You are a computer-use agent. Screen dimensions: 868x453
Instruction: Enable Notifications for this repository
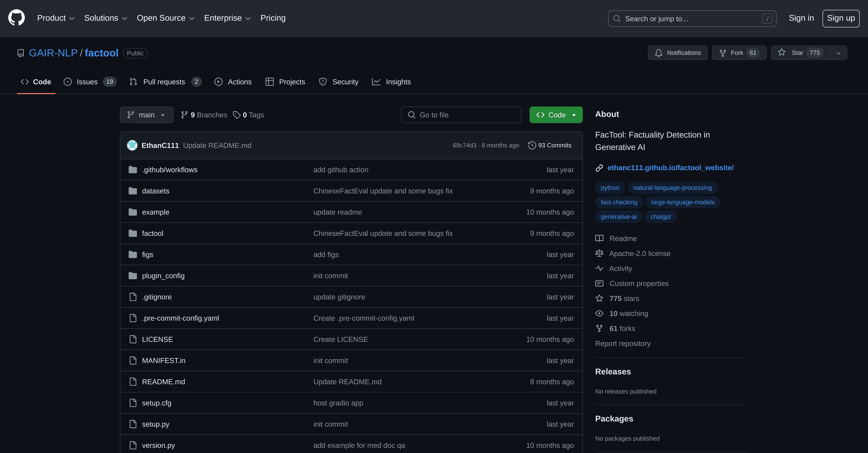(x=677, y=53)
